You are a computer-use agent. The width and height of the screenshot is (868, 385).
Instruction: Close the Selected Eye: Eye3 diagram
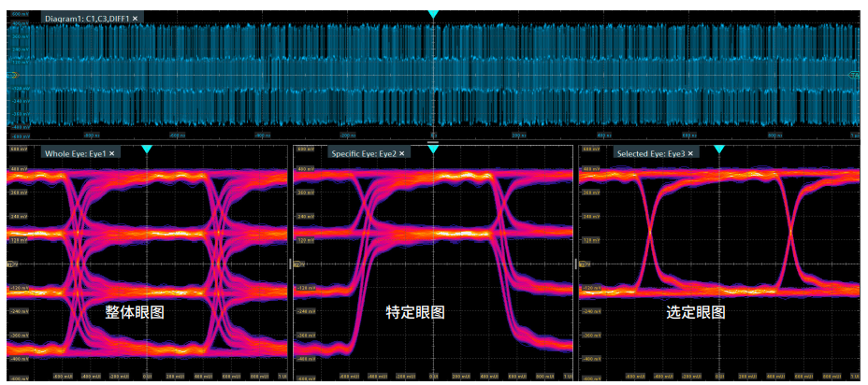click(692, 152)
